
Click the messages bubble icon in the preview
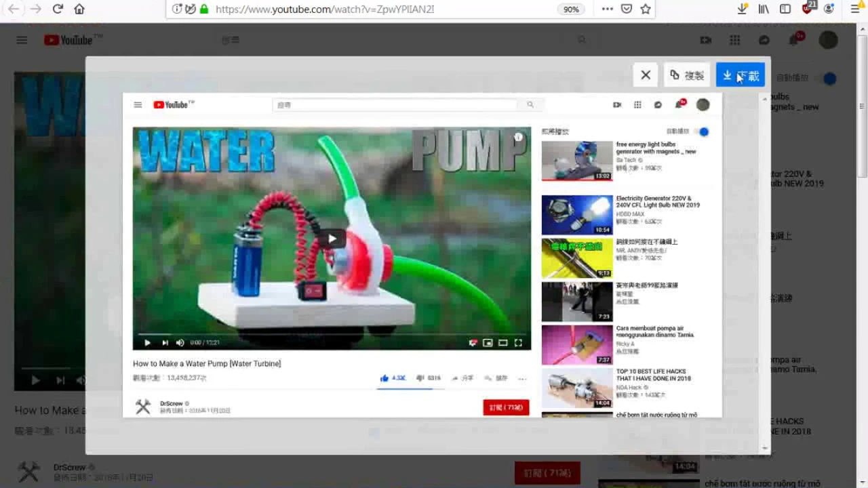(x=658, y=105)
